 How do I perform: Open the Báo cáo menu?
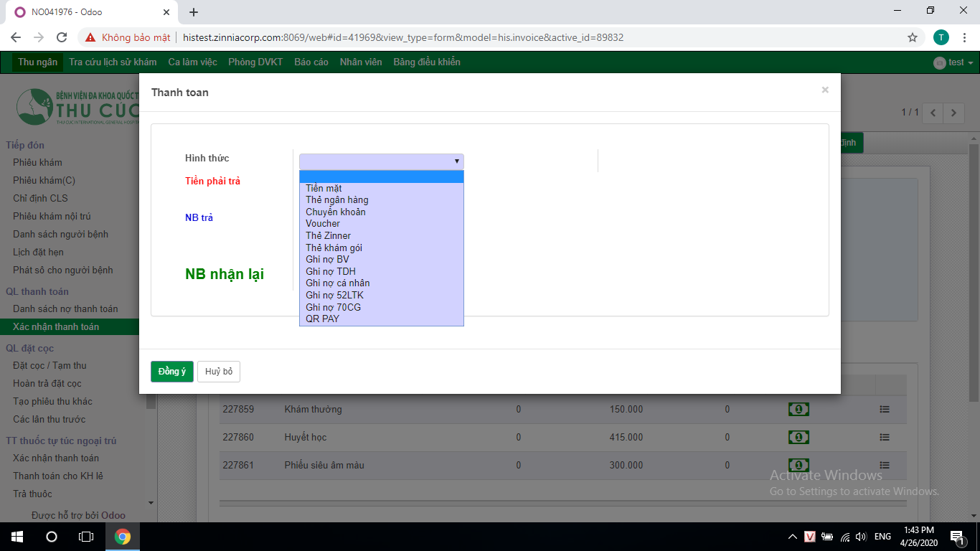311,62
